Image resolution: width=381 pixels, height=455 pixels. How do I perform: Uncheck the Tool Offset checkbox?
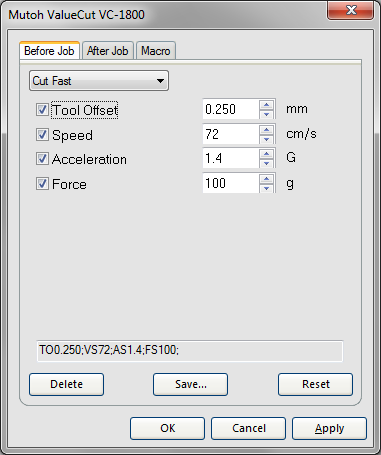(42, 110)
